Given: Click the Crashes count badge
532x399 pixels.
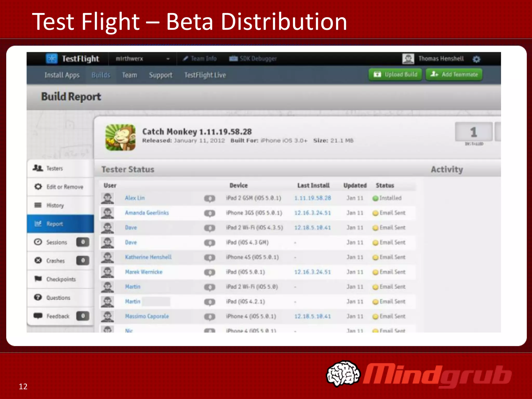Looking at the screenshot, I should pos(83,260).
